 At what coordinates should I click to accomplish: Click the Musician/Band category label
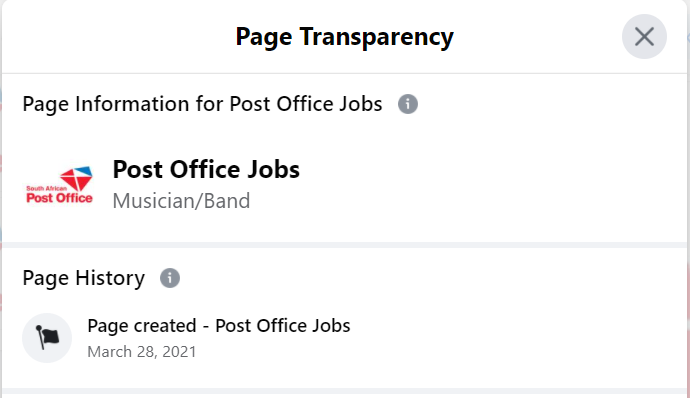coord(181,201)
